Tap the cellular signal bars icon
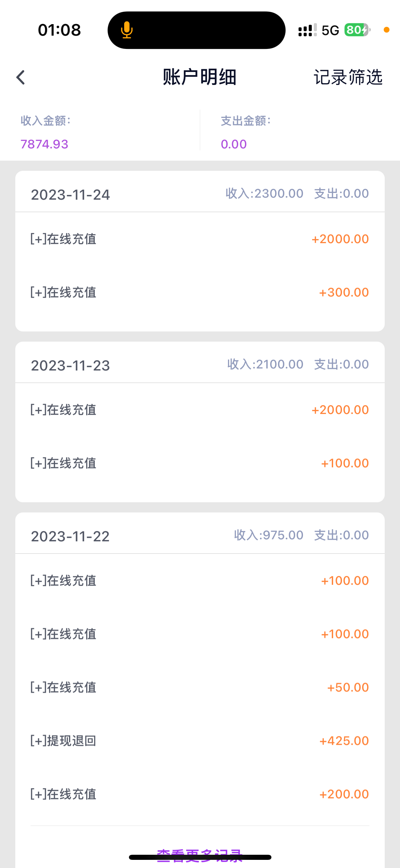400x868 pixels. pos(307,30)
